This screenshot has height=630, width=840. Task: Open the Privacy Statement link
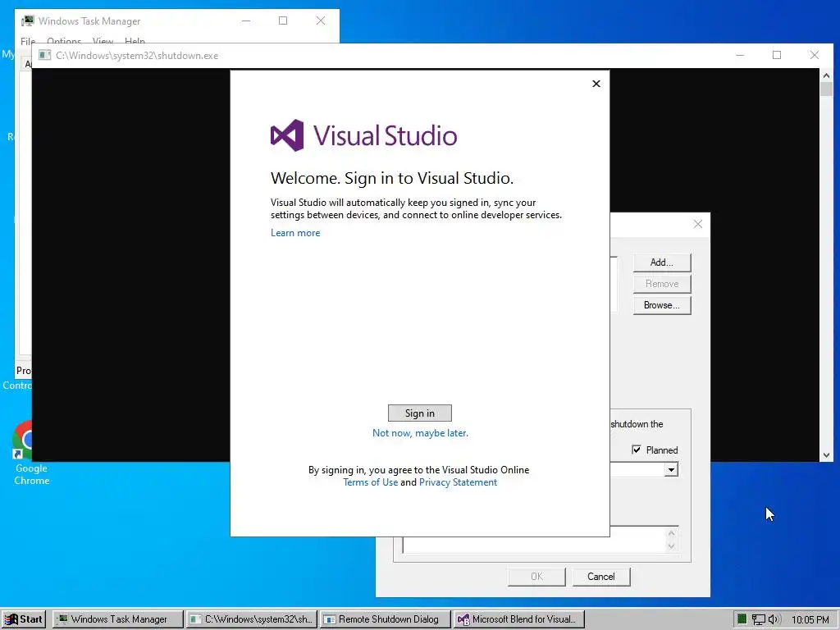pos(458,482)
